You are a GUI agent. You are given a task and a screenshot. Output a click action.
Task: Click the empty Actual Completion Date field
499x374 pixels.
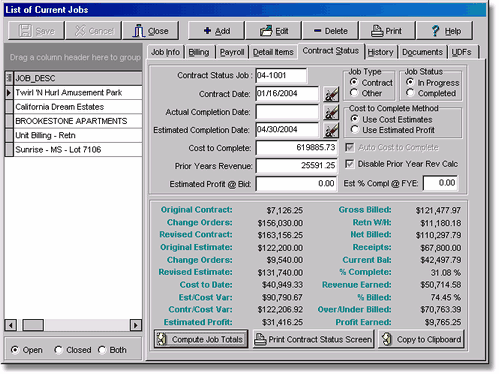[x=287, y=112]
